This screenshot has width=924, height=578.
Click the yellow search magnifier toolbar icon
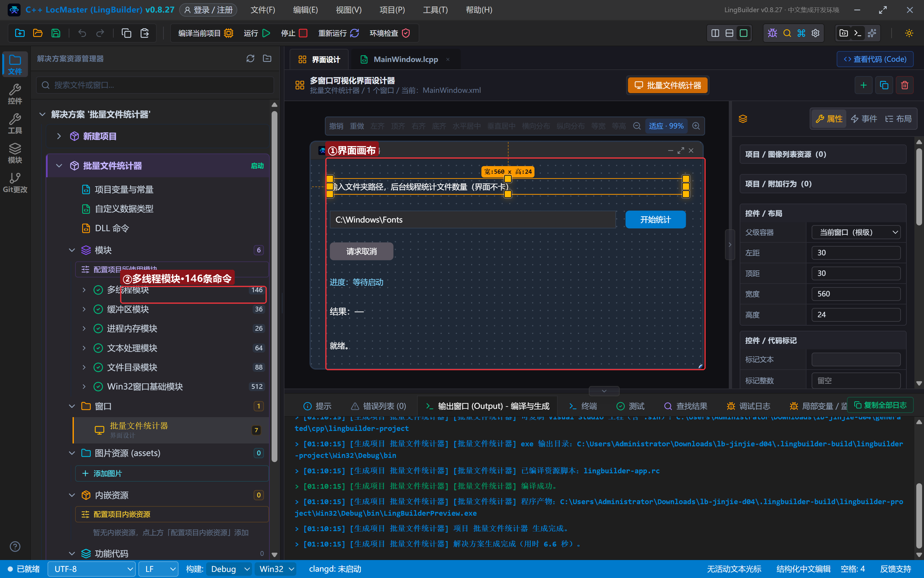(x=787, y=33)
